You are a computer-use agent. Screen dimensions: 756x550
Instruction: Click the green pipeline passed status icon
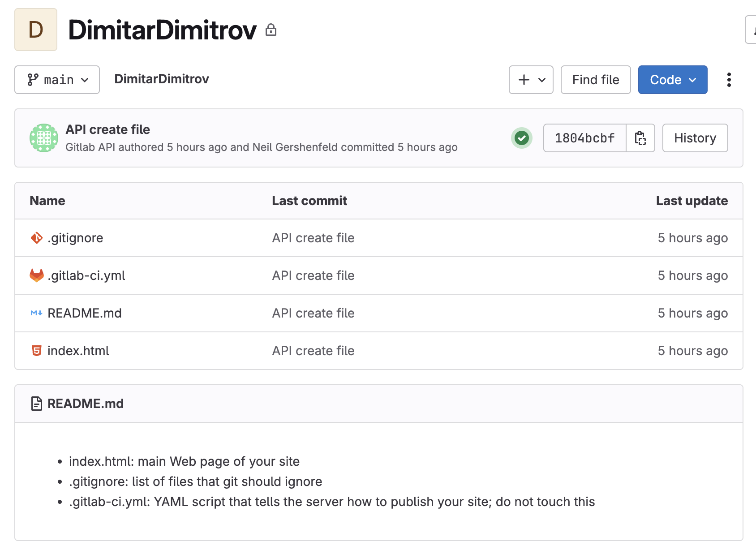(x=521, y=138)
